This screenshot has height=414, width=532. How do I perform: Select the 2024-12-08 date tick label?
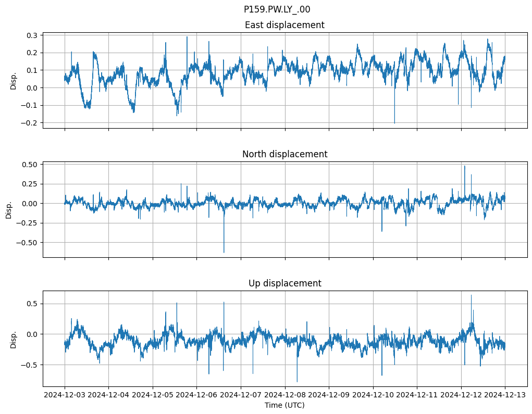coord(284,395)
